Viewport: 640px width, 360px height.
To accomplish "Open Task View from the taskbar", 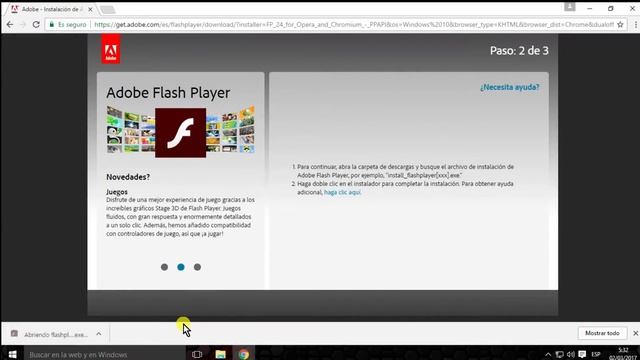I will point(197,354).
